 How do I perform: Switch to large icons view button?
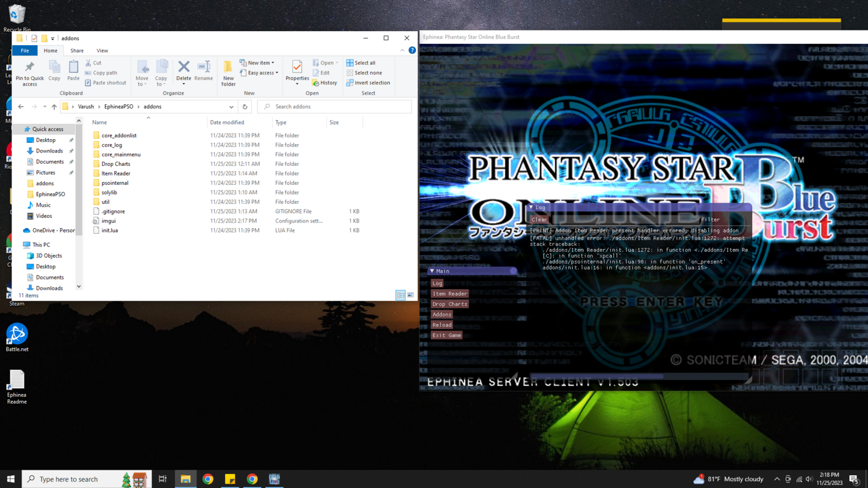point(411,295)
